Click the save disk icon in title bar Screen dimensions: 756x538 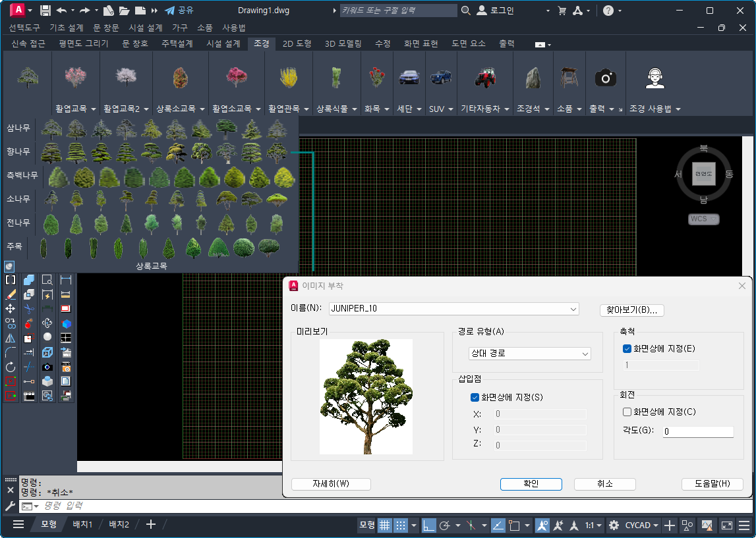click(45, 11)
